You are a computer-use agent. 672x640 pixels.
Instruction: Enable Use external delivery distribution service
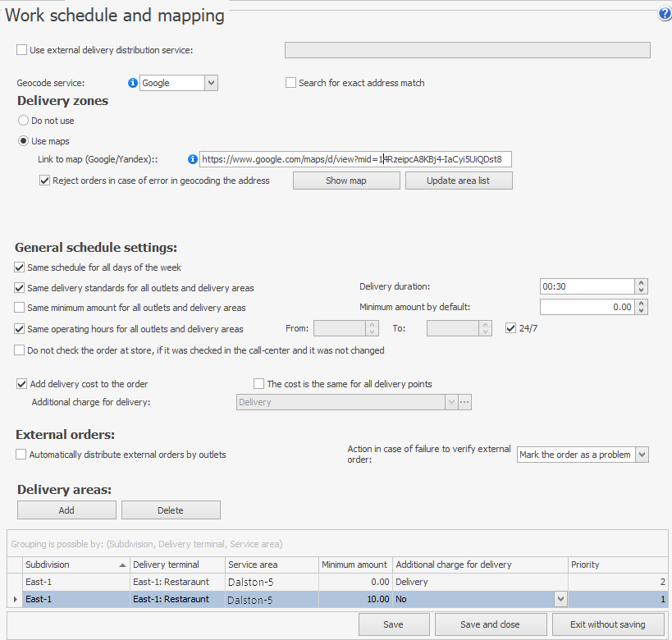tap(22, 50)
